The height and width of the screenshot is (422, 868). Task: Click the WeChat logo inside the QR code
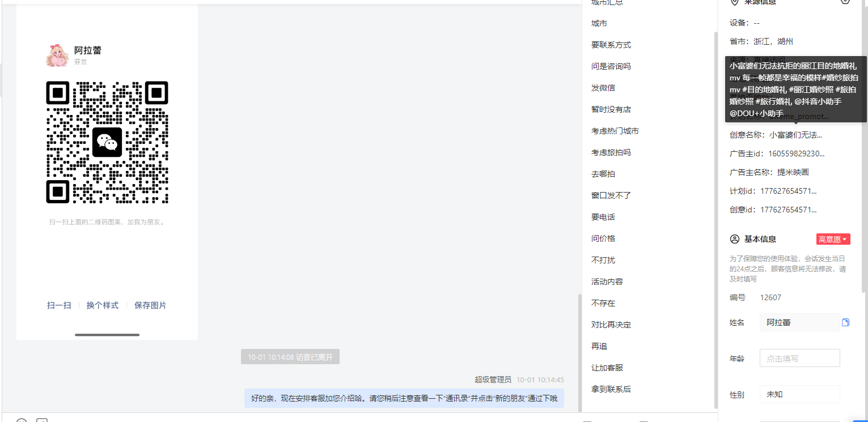point(107,142)
